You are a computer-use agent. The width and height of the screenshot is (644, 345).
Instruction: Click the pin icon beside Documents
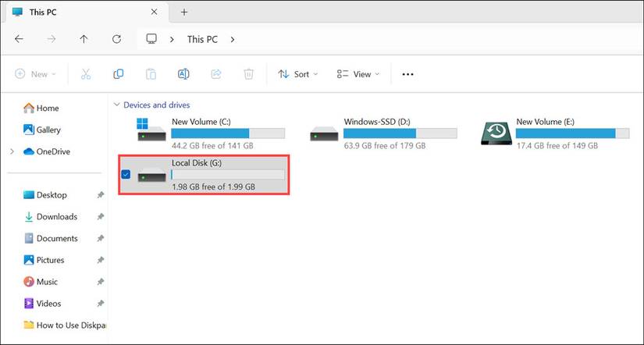100,239
